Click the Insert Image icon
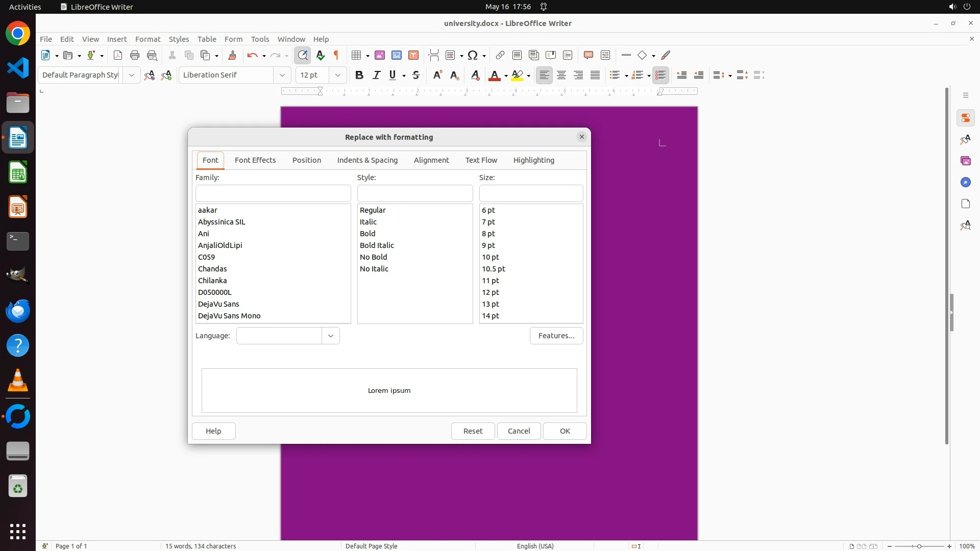 click(x=380, y=55)
